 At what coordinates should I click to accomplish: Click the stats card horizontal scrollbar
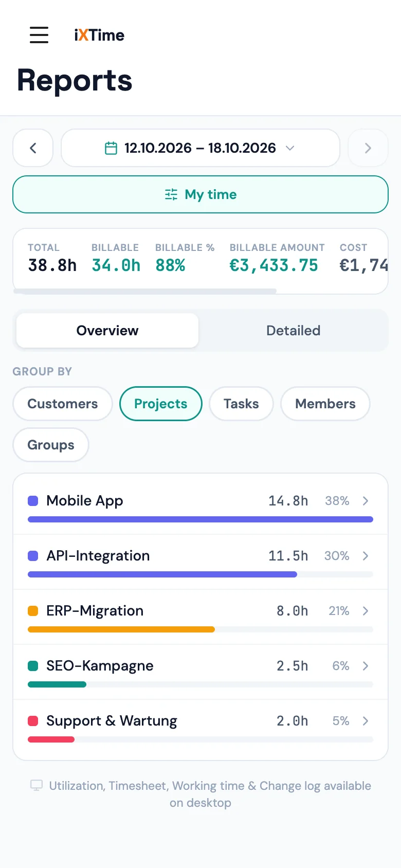click(145, 291)
